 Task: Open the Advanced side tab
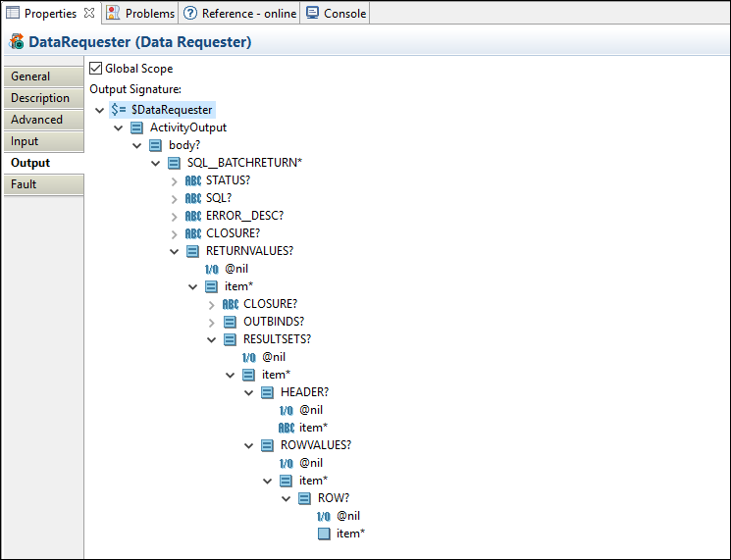(36, 120)
